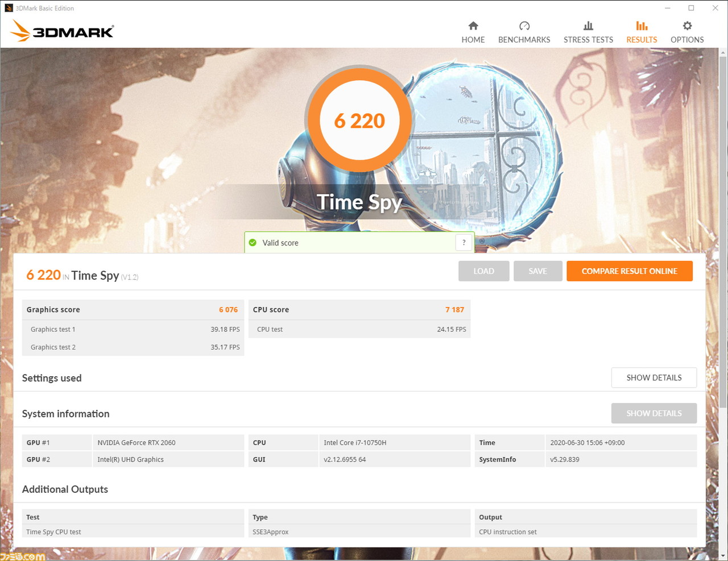Open the OPTIONS gear icon
This screenshot has width=728, height=561.
coord(687,26)
